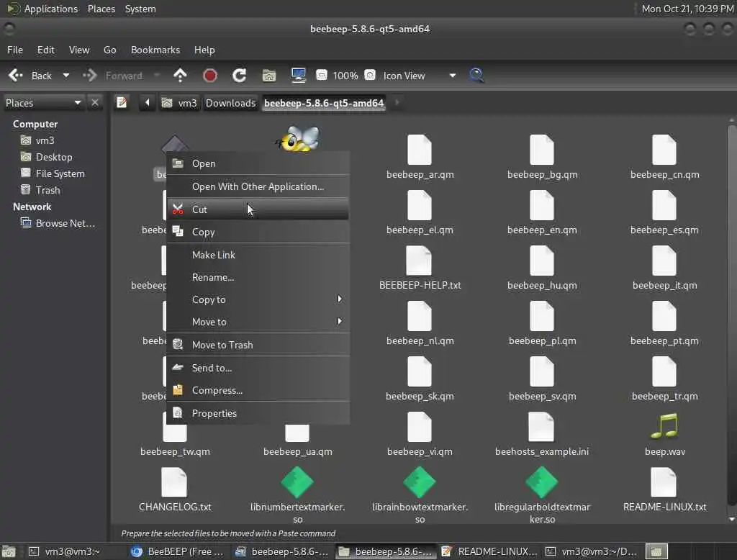
Task: Toggle the text location entry icon
Action: [122, 102]
